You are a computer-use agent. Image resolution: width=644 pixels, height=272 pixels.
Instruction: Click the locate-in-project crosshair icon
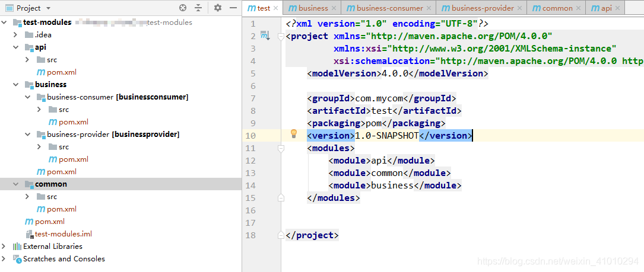[x=183, y=8]
